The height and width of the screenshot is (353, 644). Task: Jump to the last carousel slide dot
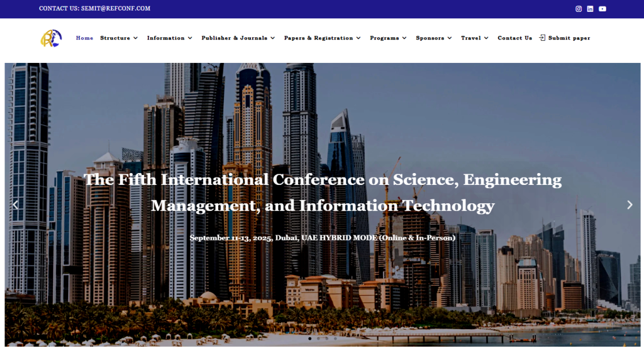335,339
